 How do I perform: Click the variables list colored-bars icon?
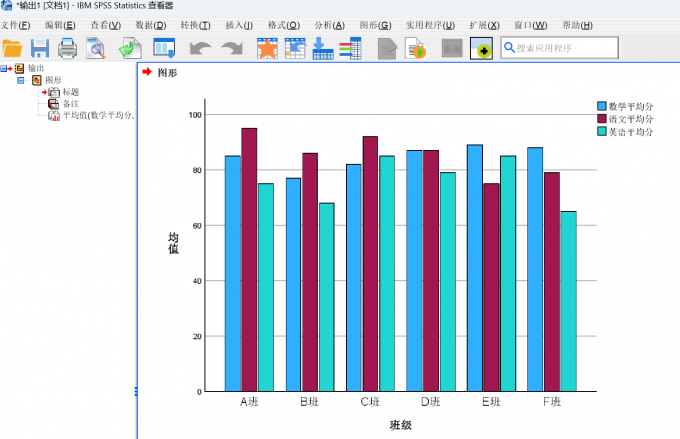click(350, 48)
